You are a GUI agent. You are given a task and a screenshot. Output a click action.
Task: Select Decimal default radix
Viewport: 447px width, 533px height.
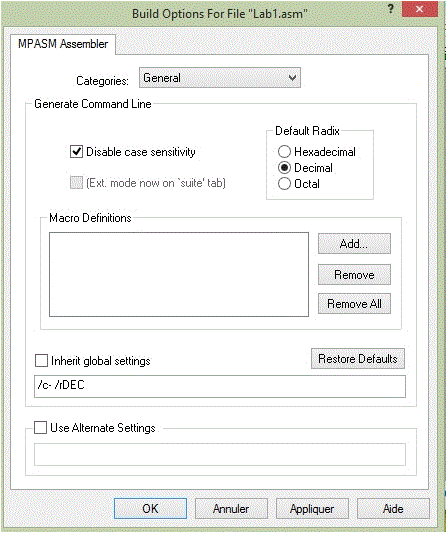click(284, 168)
